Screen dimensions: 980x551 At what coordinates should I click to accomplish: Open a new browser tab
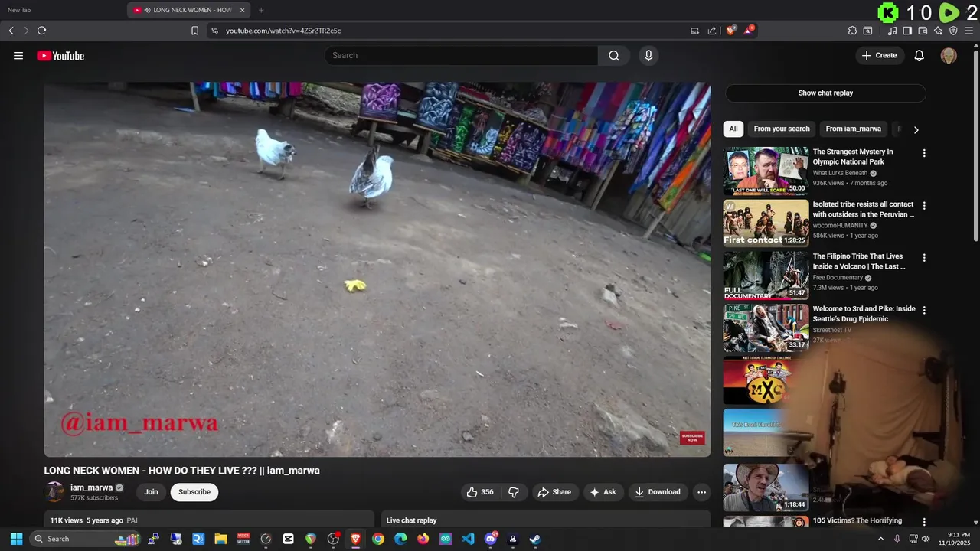[261, 10]
